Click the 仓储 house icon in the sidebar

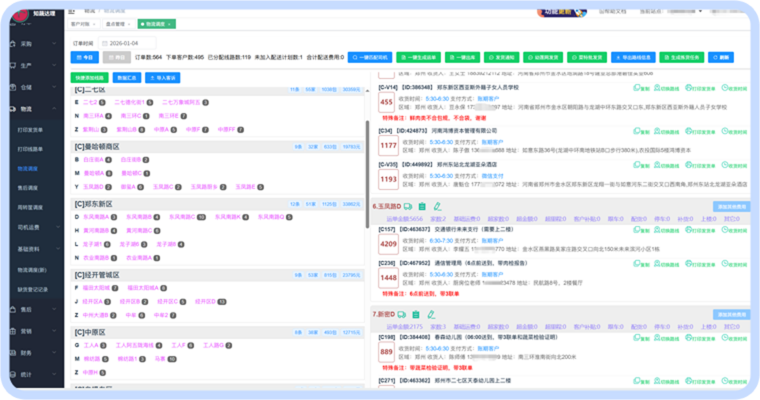pyautogui.click(x=13, y=88)
